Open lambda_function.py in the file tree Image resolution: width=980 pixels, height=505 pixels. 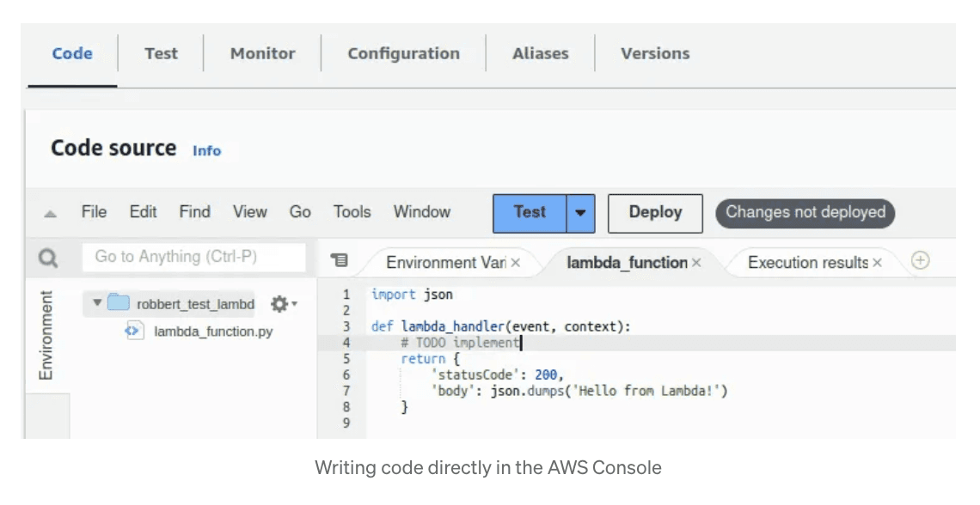213,332
